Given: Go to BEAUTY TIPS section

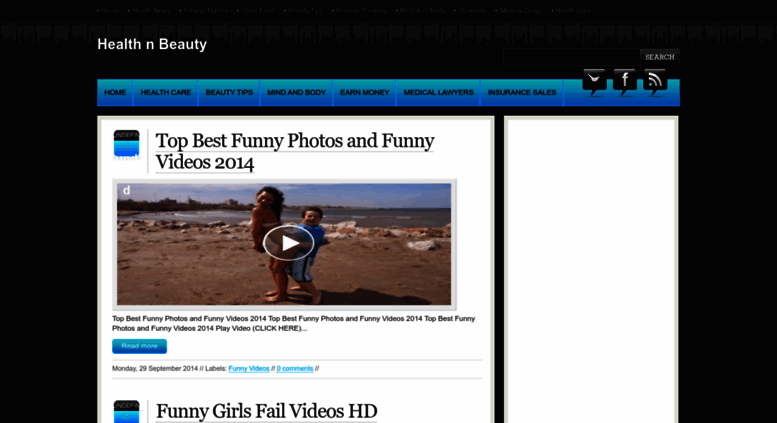Looking at the screenshot, I should [229, 93].
